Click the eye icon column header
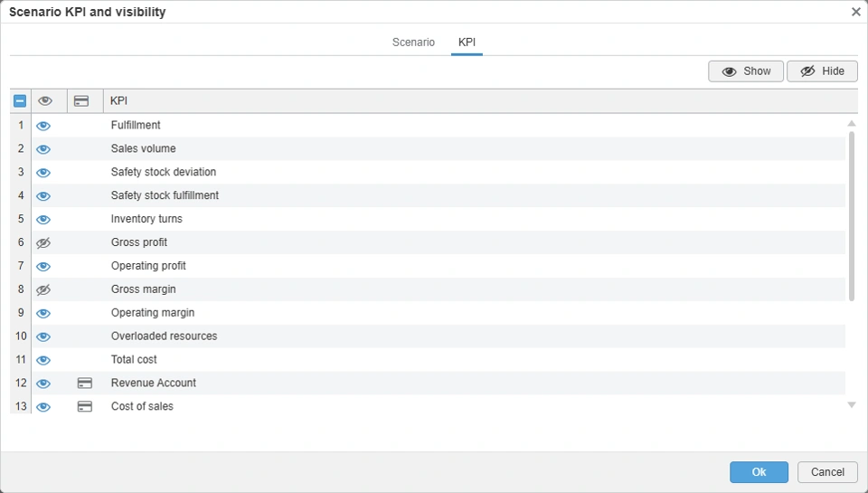Screen dimensions: 868x493 [45, 100]
